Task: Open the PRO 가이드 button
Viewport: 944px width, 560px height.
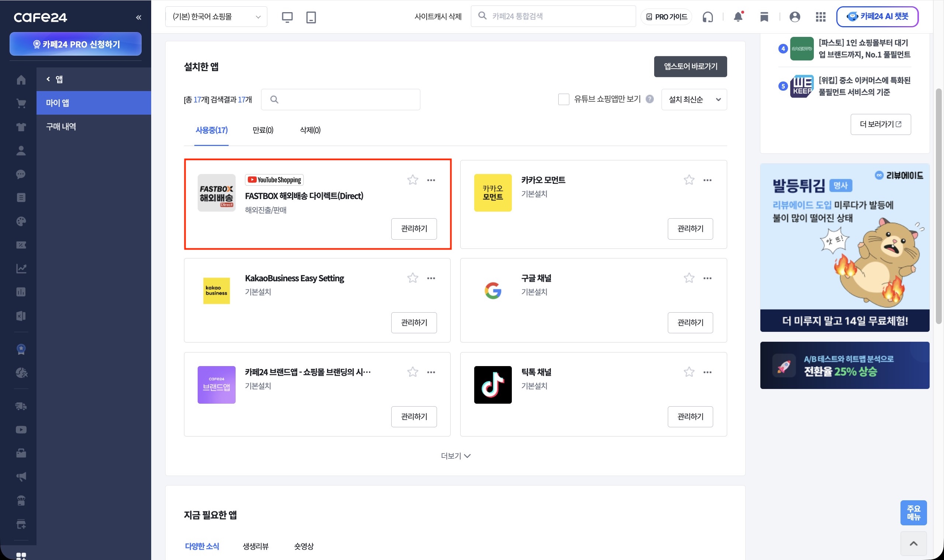Action: 666,17
